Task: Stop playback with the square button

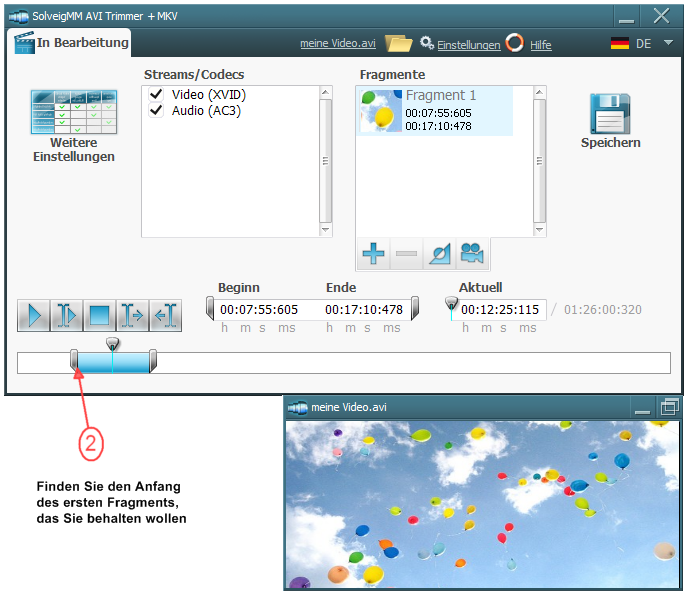Action: 100,315
